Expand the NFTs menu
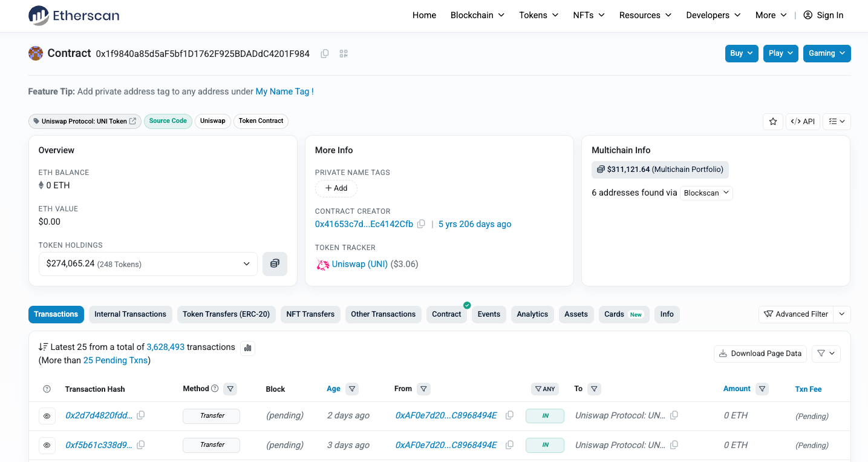 [589, 15]
